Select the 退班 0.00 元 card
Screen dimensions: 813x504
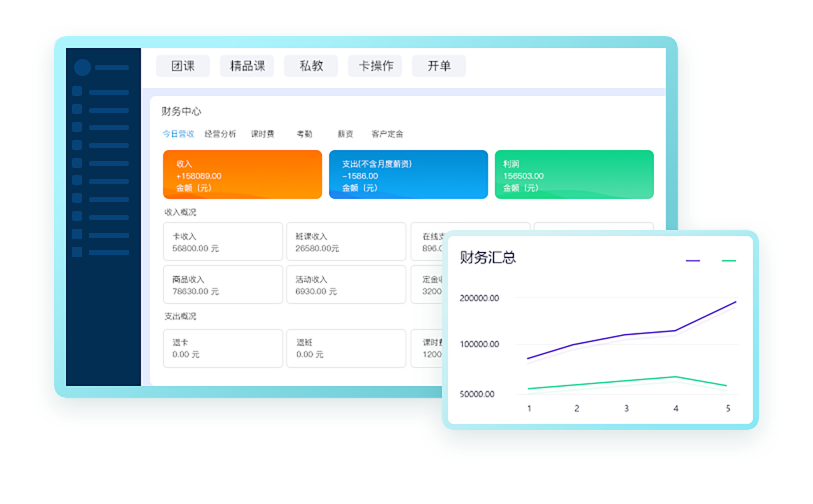coord(346,348)
